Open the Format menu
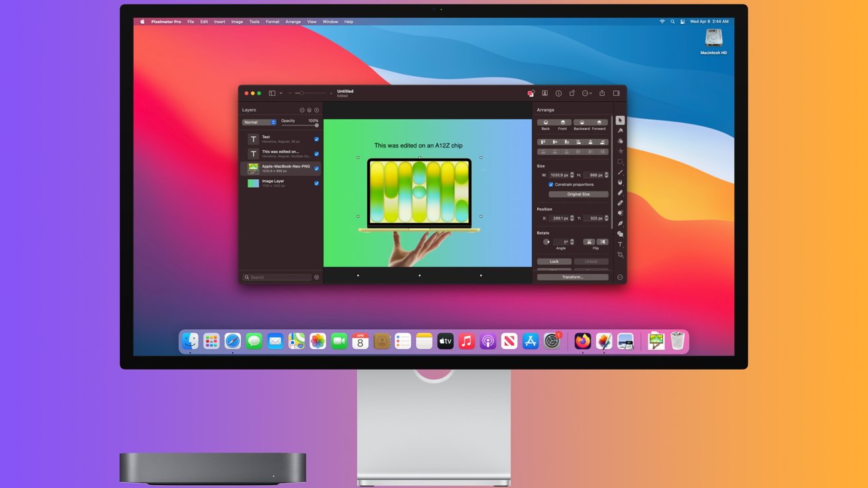Viewport: 868px width, 488px height. (x=272, y=22)
